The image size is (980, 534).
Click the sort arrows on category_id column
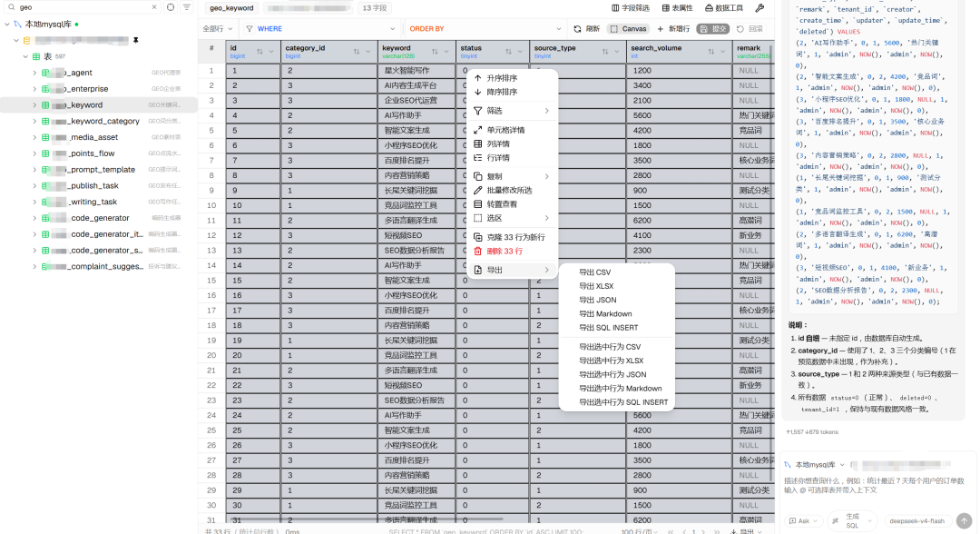[x=357, y=51]
